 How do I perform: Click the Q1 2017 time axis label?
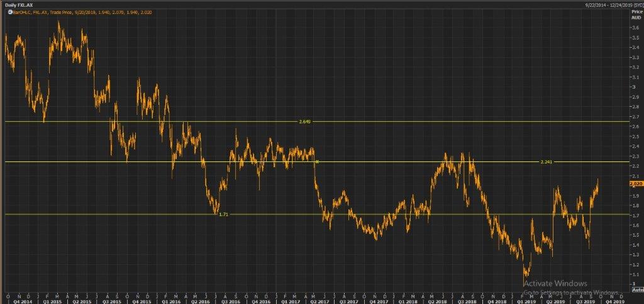tap(292, 301)
